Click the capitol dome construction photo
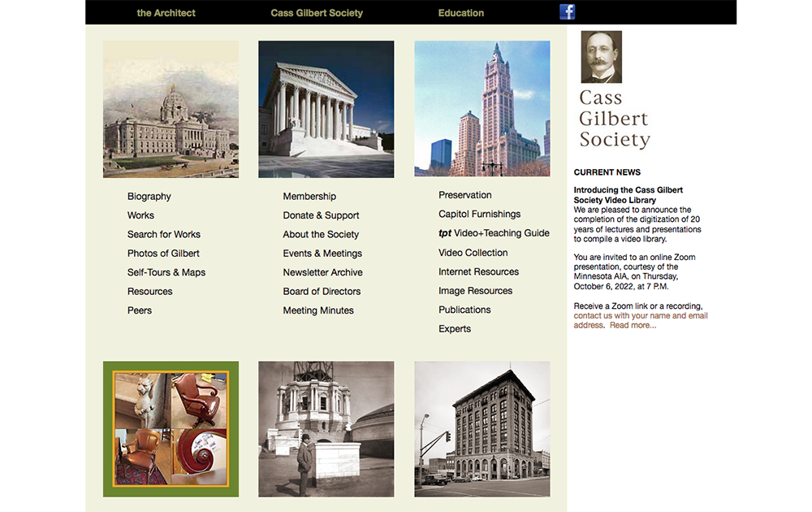Viewport: 812px width, 512px height. [x=326, y=428]
